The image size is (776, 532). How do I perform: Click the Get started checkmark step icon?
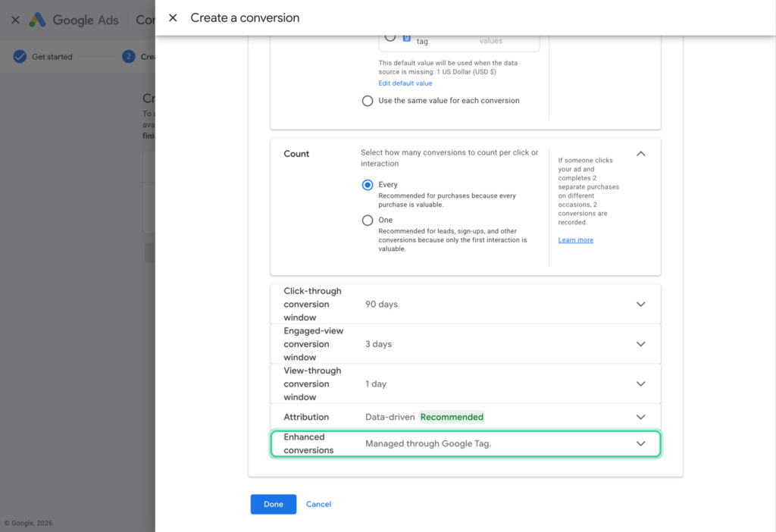(x=20, y=56)
